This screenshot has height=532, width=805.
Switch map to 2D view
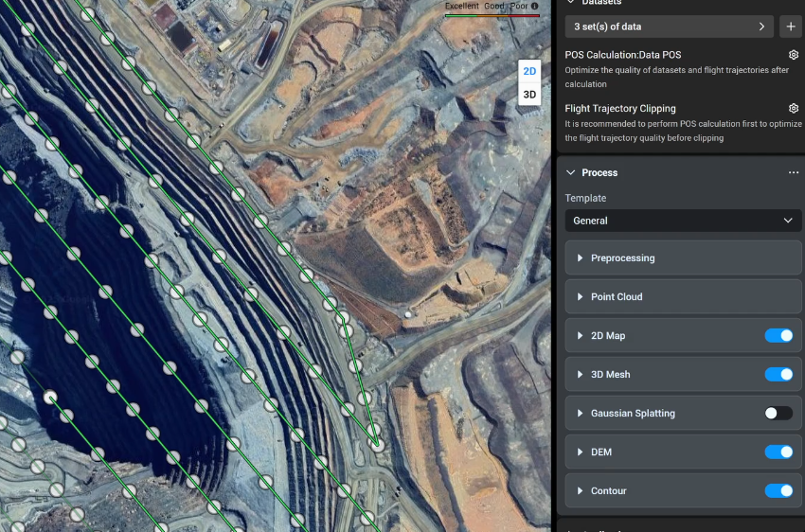(529, 72)
